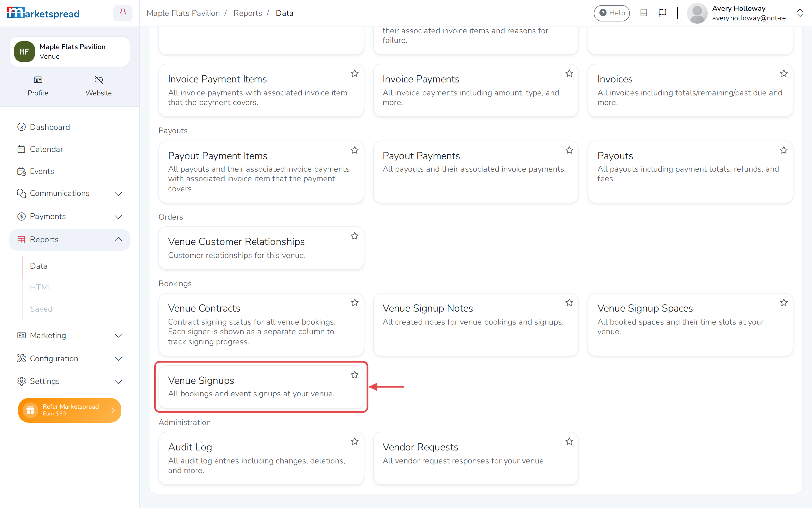The height and width of the screenshot is (508, 812).
Task: Click the Reports table icon
Action: pyautogui.click(x=21, y=240)
